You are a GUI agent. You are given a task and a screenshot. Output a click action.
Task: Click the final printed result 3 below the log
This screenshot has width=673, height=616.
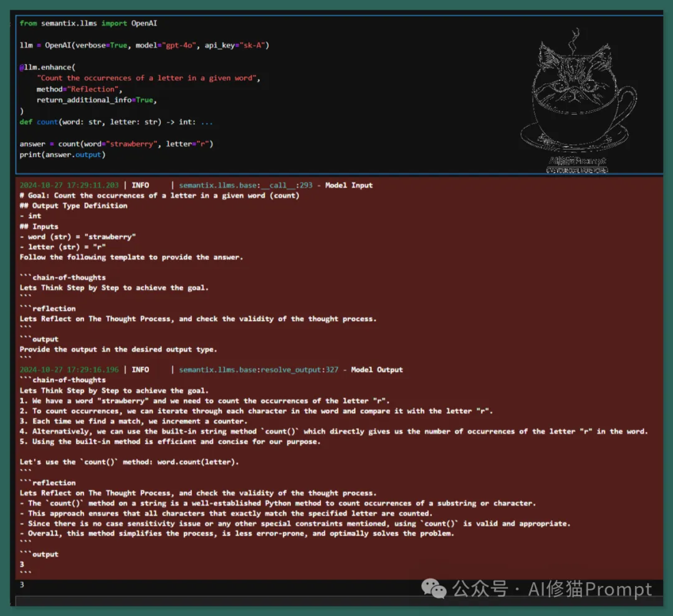(22, 585)
